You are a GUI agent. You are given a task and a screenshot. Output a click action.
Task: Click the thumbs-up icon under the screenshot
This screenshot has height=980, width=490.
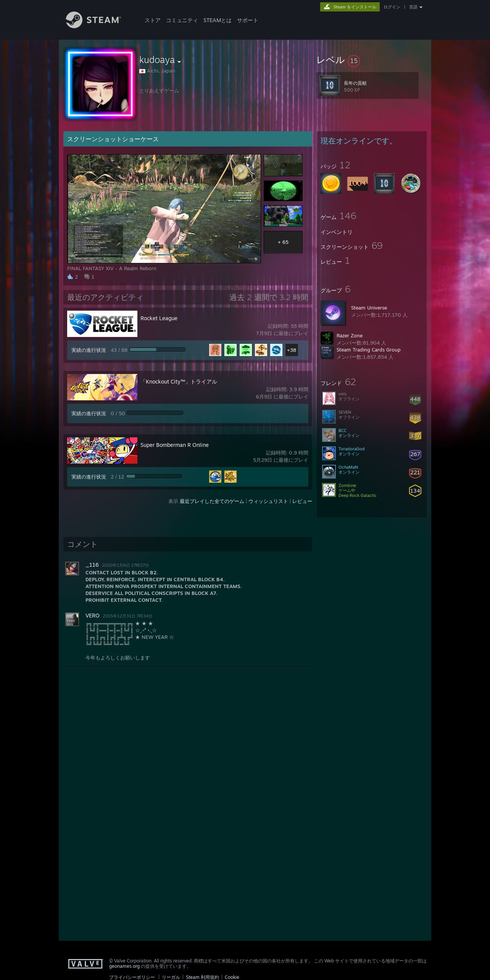pos(70,277)
